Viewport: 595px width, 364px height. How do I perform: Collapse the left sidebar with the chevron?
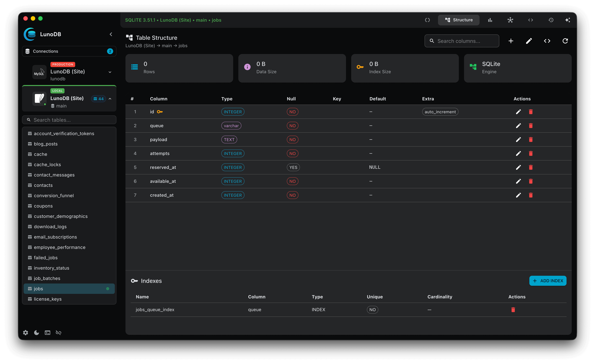pyautogui.click(x=111, y=34)
